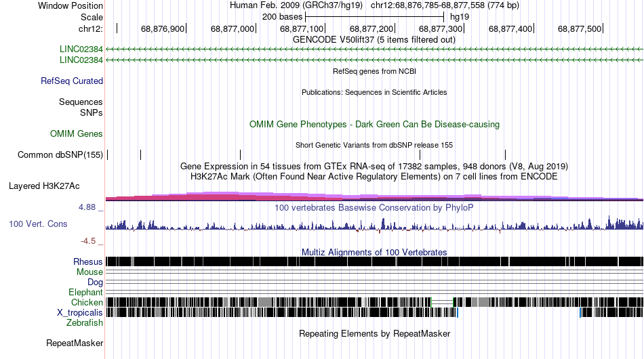This screenshot has width=644, height=359.
Task: Click the first LINC02384 label under GENCODE title
Action: (x=81, y=49)
